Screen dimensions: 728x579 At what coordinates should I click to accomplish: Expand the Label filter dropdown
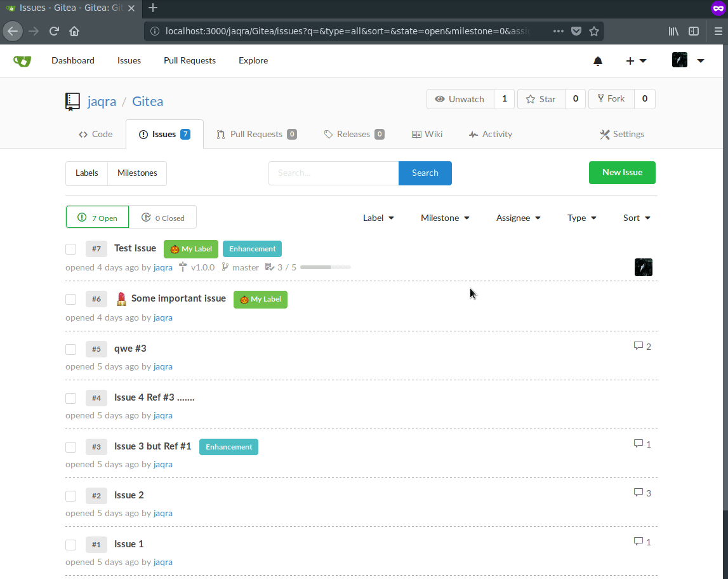(378, 218)
